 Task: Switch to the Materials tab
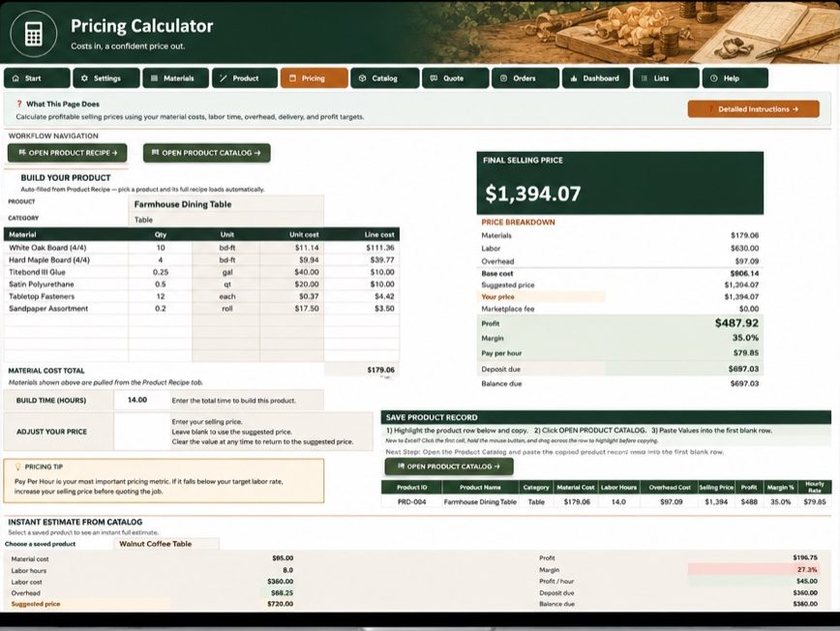tap(176, 78)
